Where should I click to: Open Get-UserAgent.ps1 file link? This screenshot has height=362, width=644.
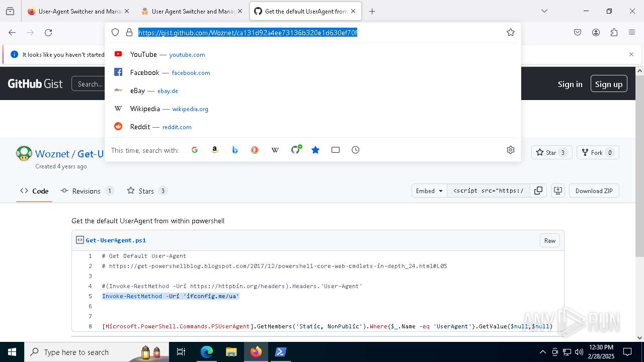(116, 240)
